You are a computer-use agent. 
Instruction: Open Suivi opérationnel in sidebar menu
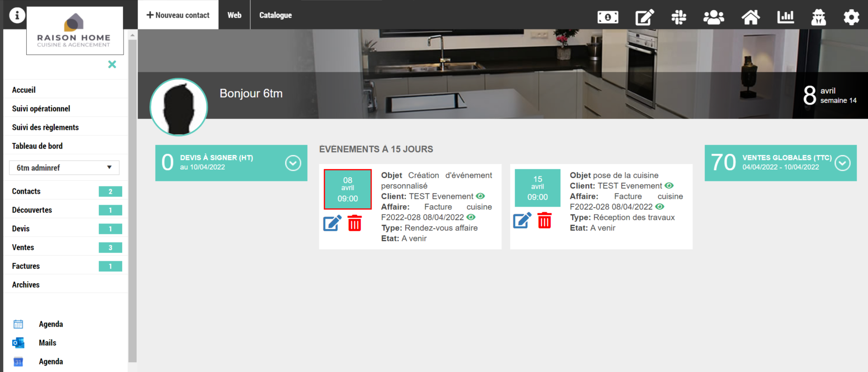41,108
